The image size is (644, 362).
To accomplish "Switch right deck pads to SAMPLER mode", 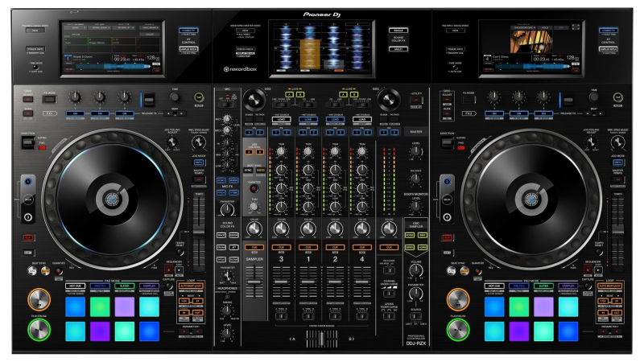I will [569, 286].
